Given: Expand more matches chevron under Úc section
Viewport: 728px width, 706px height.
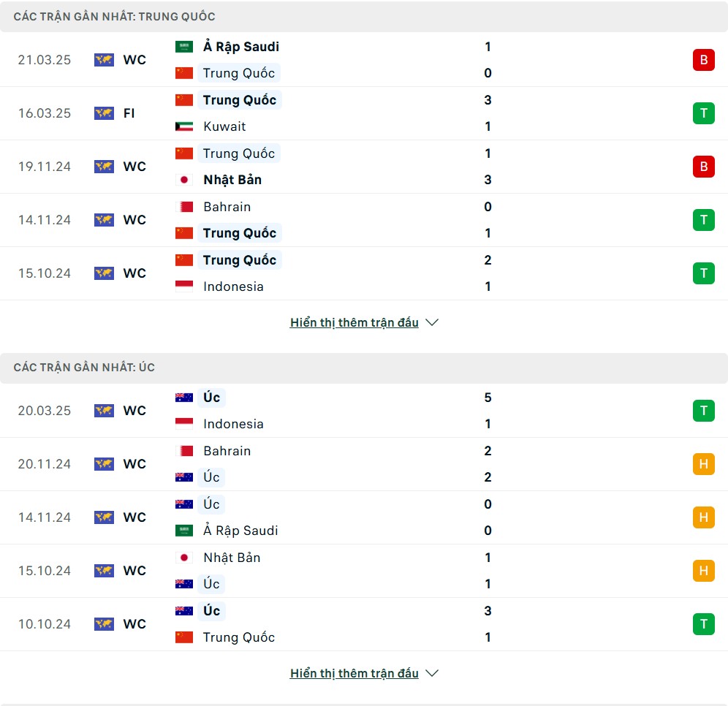Looking at the screenshot, I should [432, 673].
